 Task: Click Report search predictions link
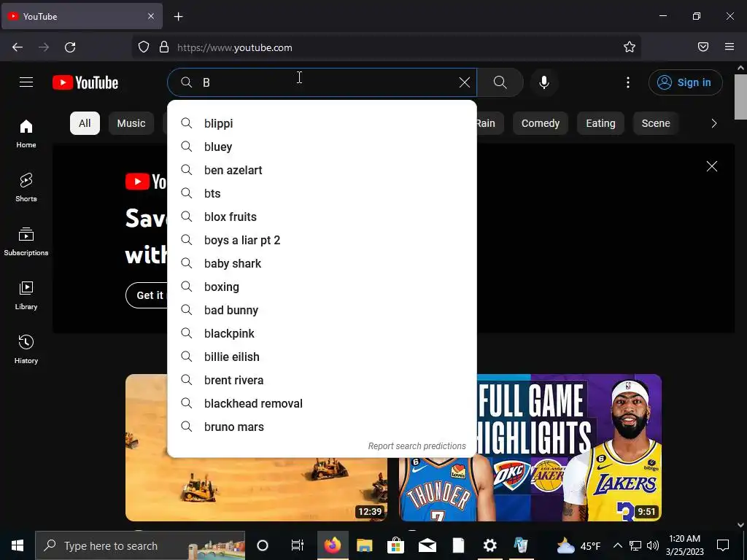click(417, 446)
